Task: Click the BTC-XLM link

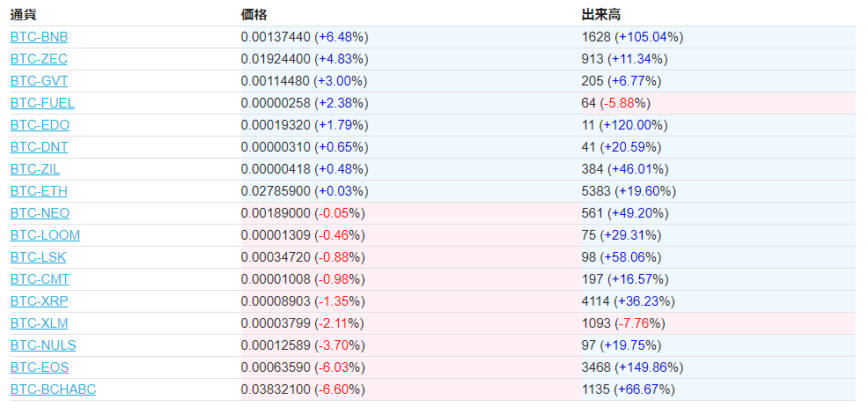Action: pyautogui.click(x=39, y=323)
